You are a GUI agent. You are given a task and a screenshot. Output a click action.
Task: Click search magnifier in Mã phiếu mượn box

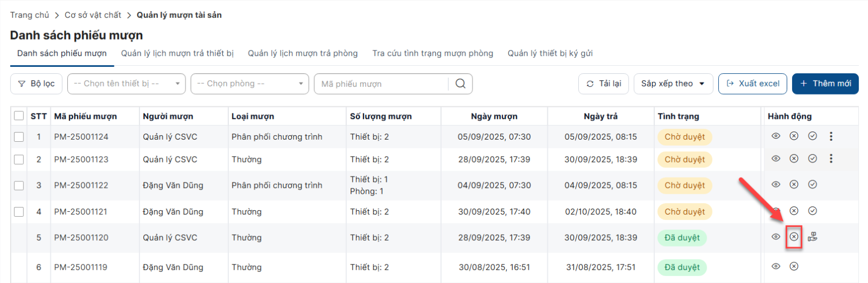pyautogui.click(x=460, y=84)
